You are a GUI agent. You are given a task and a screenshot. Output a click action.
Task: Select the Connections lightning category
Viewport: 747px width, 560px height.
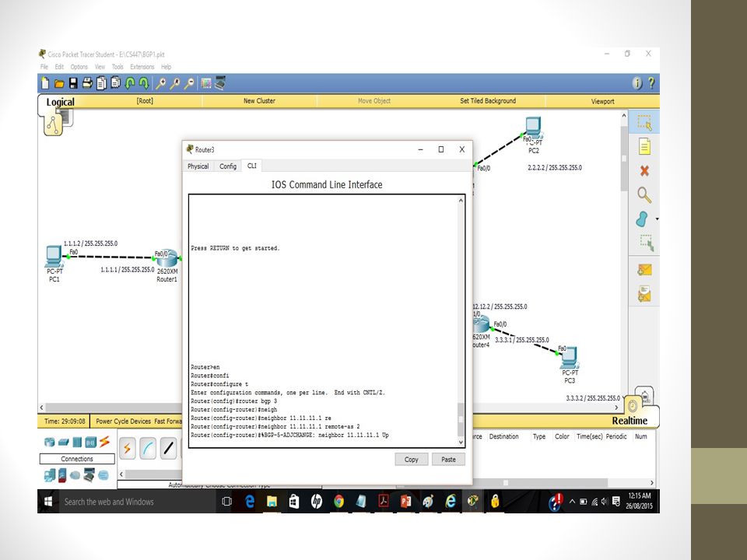[104, 442]
